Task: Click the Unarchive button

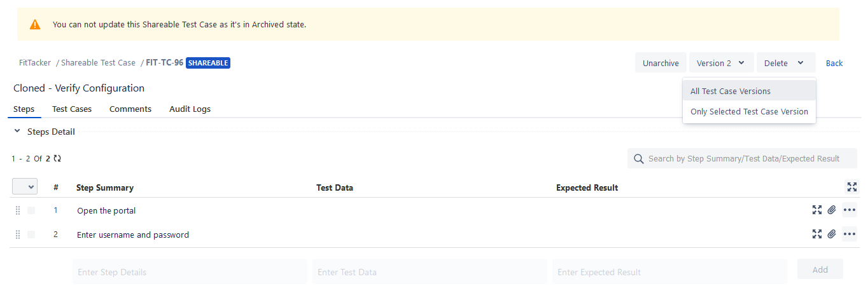Action: tap(661, 63)
